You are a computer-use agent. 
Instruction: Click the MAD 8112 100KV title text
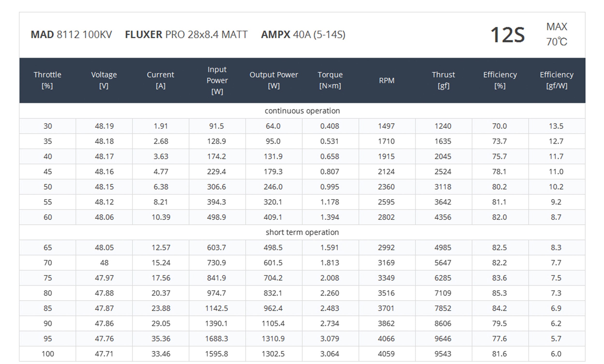(x=71, y=35)
